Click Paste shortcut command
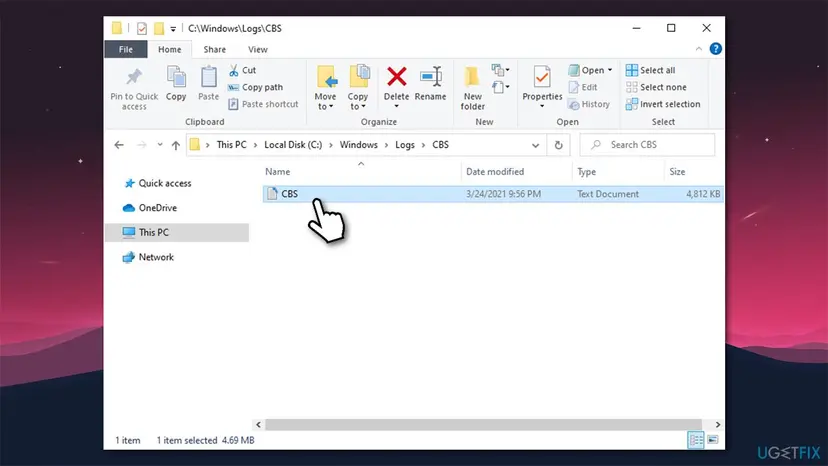828x466 pixels. [x=263, y=104]
